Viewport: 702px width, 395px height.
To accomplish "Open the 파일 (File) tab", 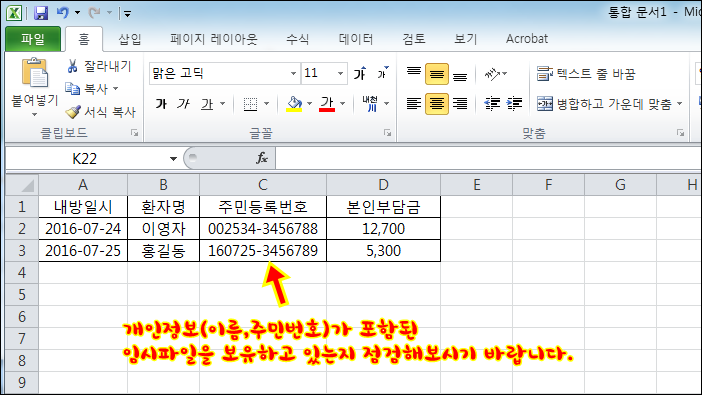I will pyautogui.click(x=33, y=39).
